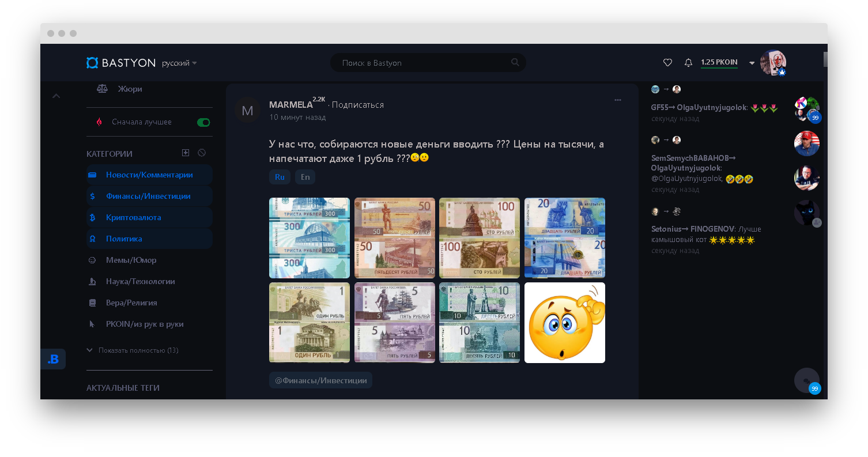
Task: Select the Мемы/Юмор category
Action: [x=149, y=260]
